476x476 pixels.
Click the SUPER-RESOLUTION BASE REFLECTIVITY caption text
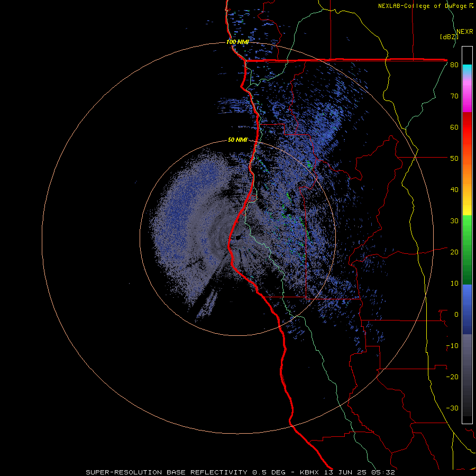click(167, 472)
